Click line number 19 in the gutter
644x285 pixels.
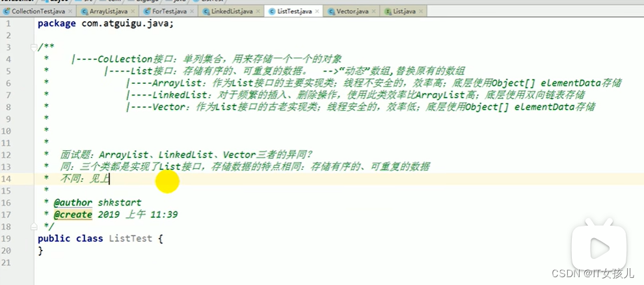click(x=6, y=238)
